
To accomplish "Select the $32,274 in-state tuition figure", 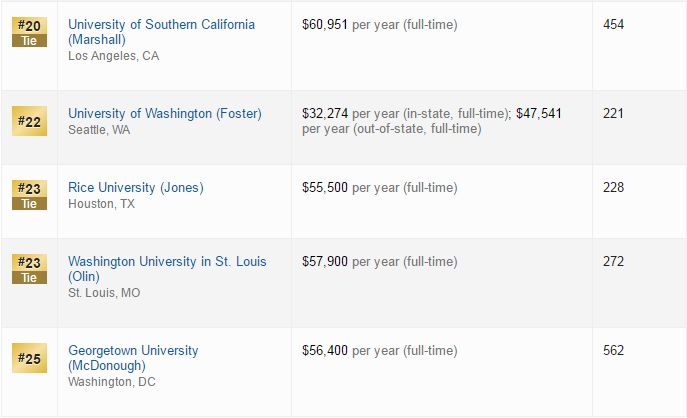I will (325, 113).
